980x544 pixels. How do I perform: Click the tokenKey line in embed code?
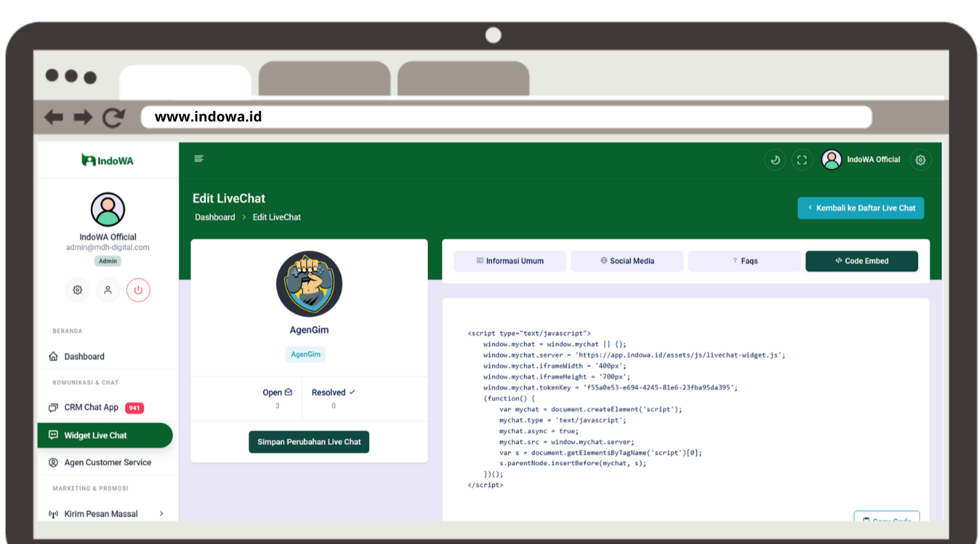coord(610,388)
